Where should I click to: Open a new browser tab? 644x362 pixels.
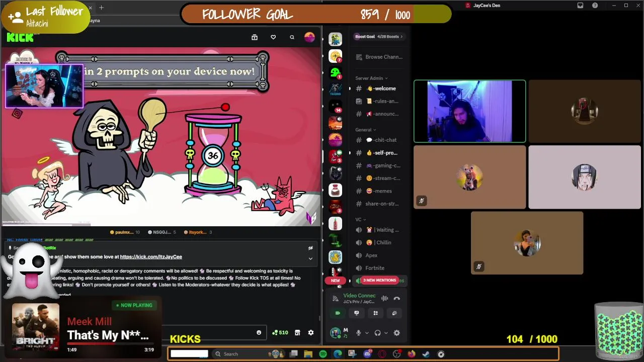[101, 8]
